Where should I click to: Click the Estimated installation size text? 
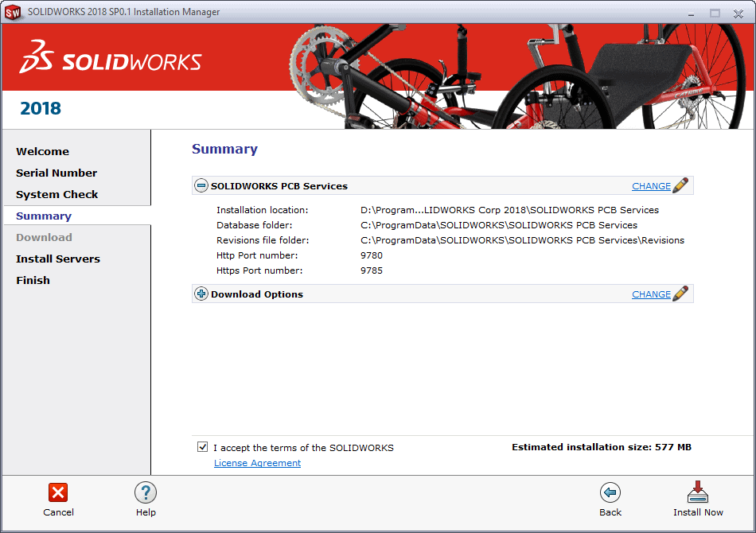click(602, 447)
